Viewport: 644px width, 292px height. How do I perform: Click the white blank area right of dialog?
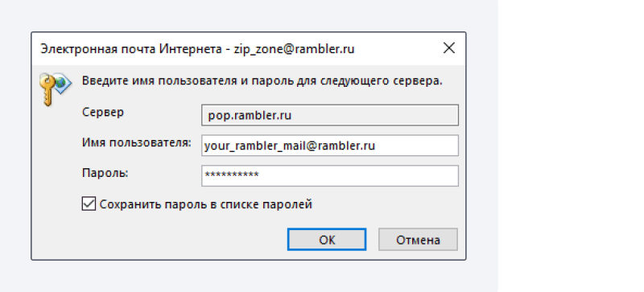point(571,146)
